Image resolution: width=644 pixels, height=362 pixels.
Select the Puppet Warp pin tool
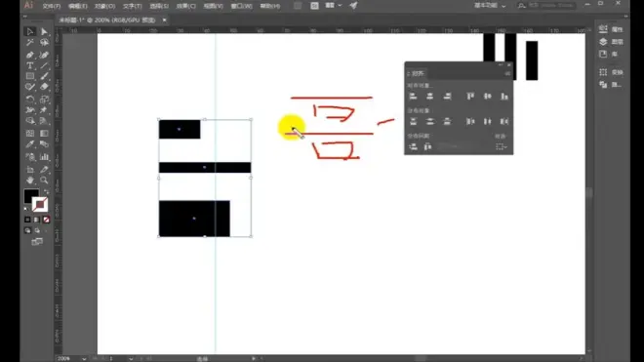(x=44, y=110)
